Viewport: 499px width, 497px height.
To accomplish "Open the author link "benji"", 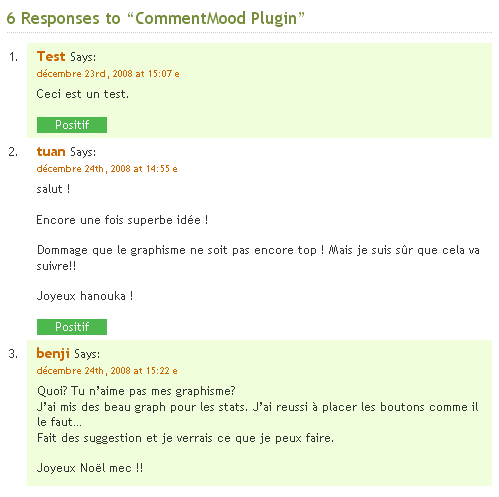I will click(53, 354).
